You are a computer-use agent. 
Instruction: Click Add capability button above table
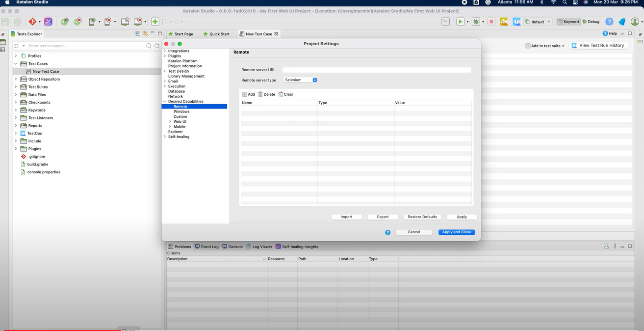coord(249,94)
